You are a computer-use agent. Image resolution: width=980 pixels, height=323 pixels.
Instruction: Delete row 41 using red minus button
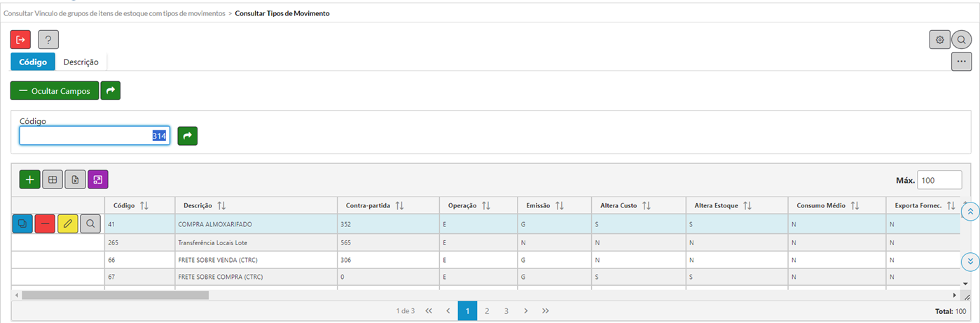(45, 224)
